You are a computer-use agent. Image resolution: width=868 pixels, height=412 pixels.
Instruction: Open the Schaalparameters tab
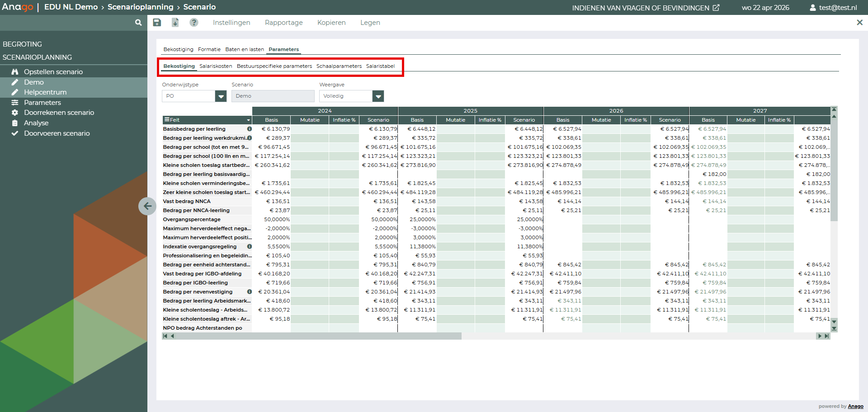point(339,66)
